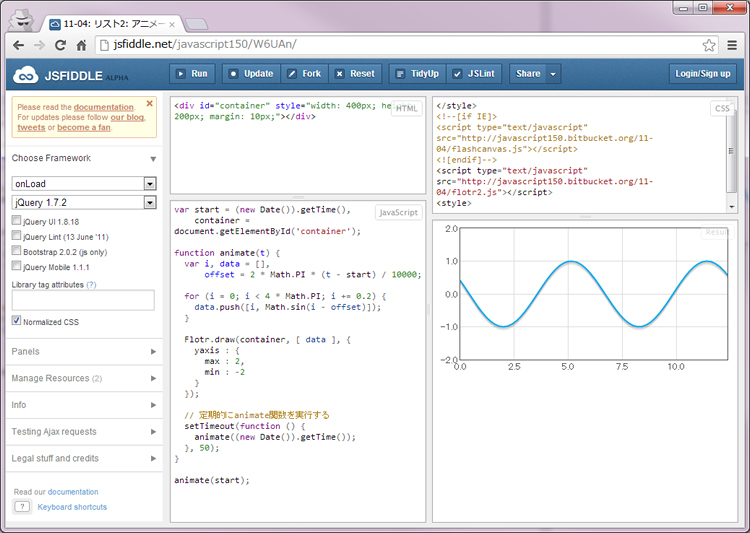This screenshot has width=750, height=533.
Task: Expand the Panels section
Action: [84, 352]
